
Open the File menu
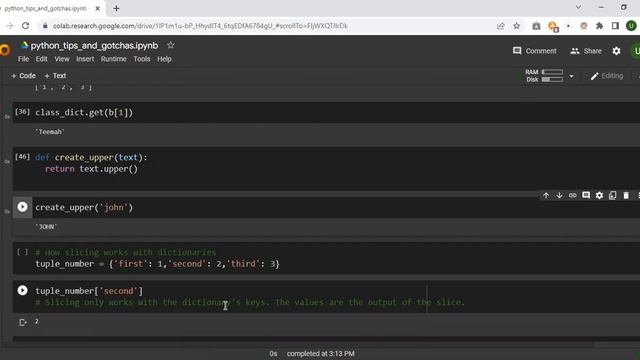click(x=23, y=59)
